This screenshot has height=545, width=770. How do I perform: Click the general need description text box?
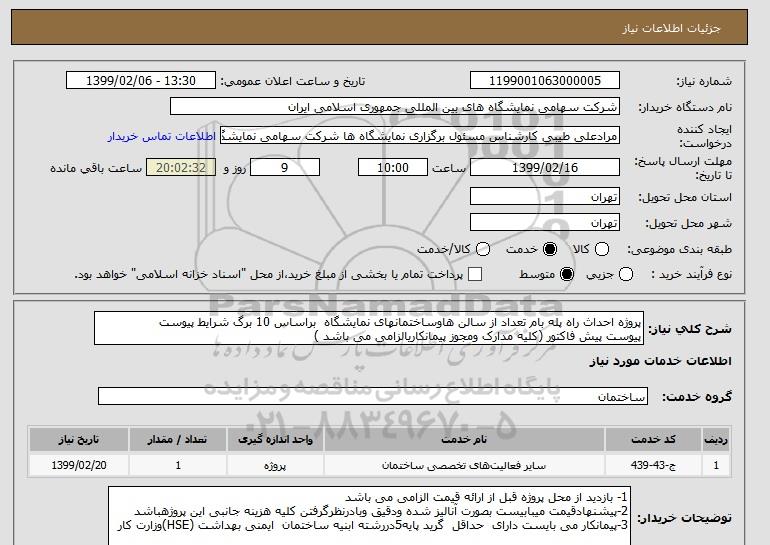click(369, 328)
